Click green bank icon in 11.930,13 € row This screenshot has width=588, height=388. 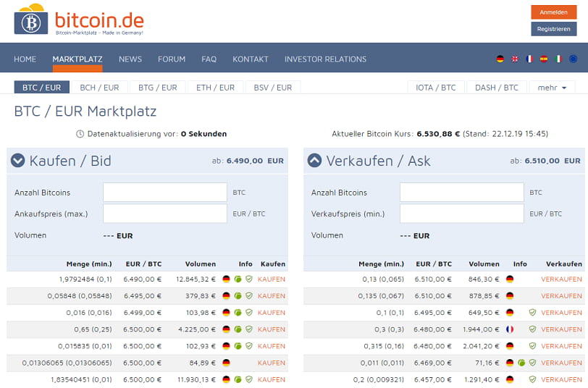(238, 379)
